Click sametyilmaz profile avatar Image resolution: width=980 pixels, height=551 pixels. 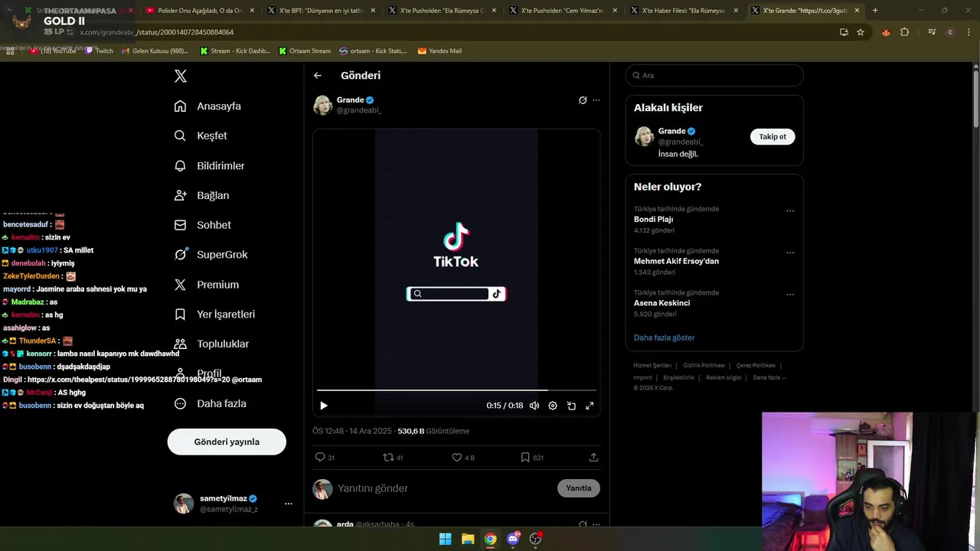click(184, 504)
